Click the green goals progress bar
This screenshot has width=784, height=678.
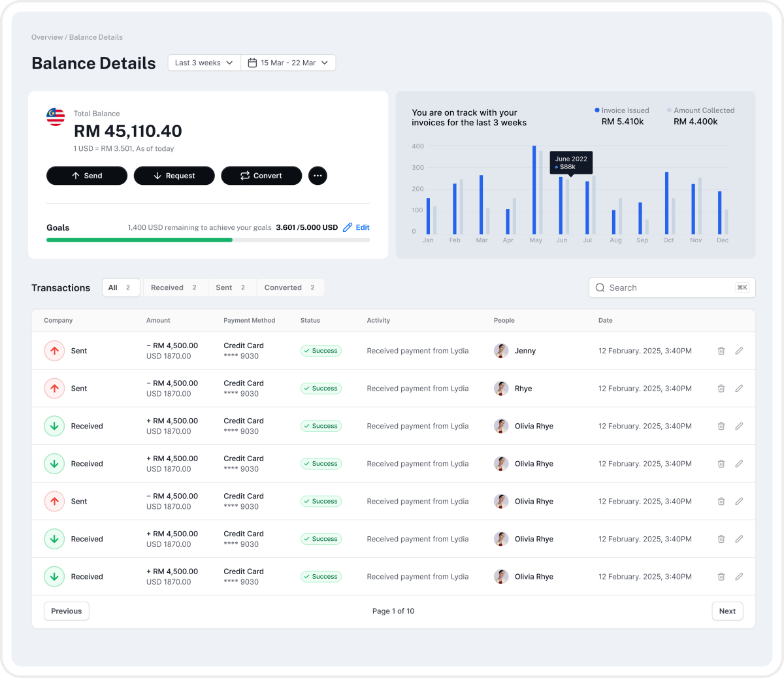[140, 240]
